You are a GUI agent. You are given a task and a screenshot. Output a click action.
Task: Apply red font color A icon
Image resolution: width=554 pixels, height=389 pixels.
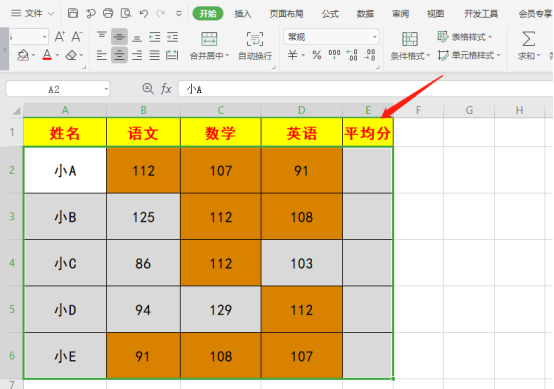pos(47,55)
